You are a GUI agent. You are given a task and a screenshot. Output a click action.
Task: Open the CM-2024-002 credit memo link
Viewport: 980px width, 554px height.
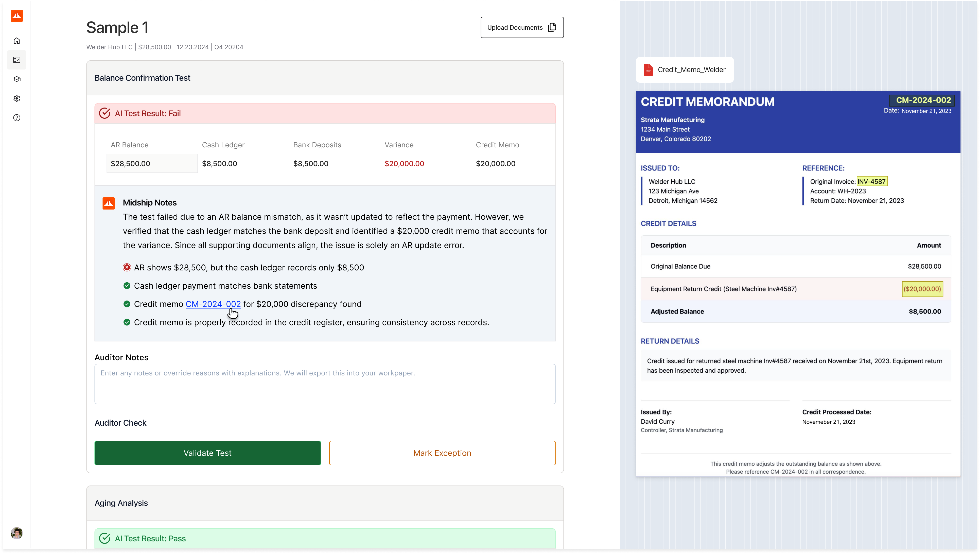(x=213, y=304)
